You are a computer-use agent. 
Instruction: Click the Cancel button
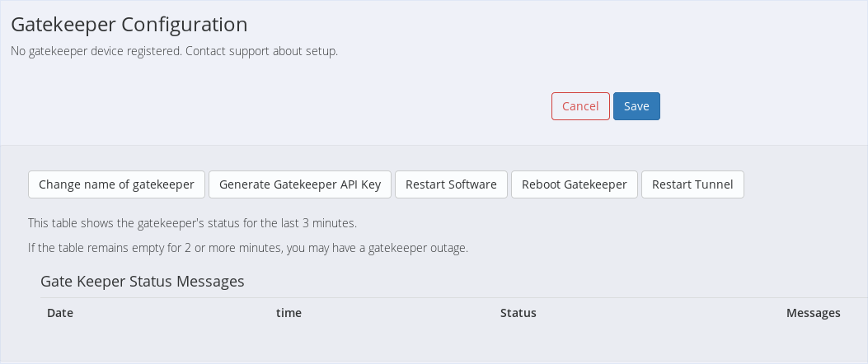click(580, 106)
